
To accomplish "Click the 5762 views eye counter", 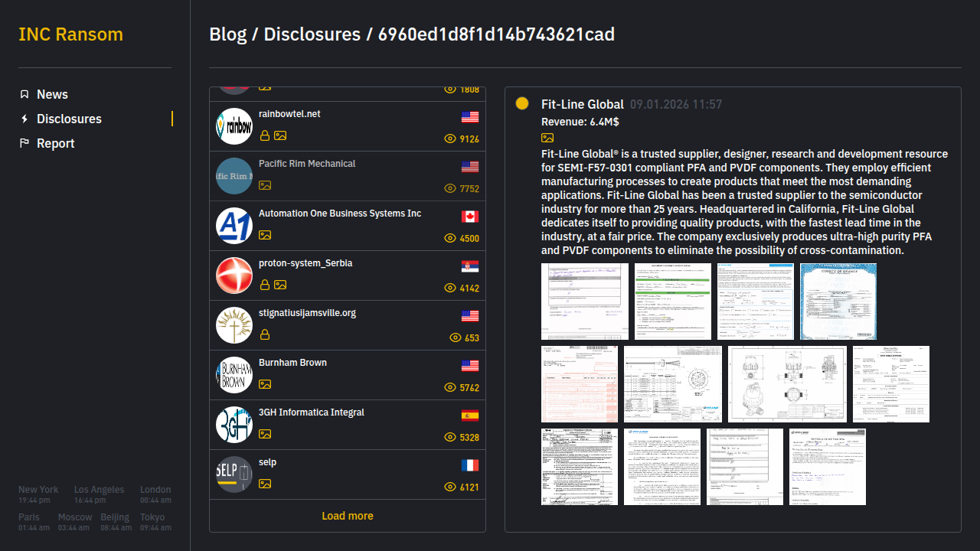I will pyautogui.click(x=462, y=388).
